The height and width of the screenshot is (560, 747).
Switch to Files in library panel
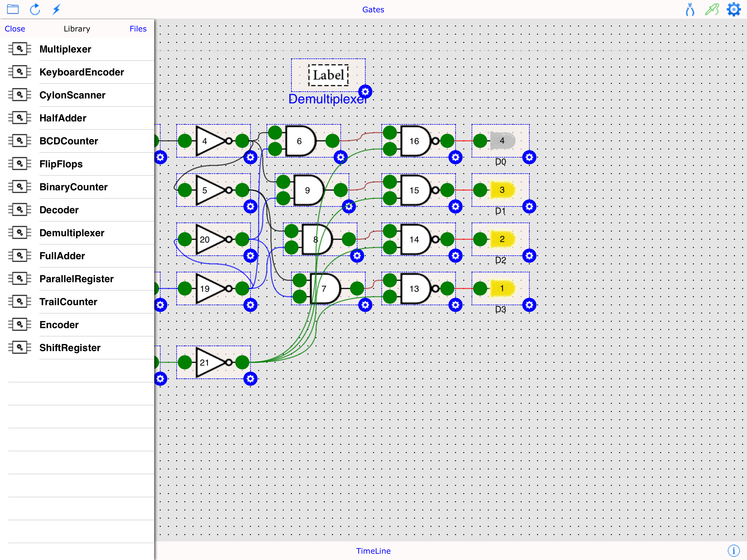tap(138, 29)
